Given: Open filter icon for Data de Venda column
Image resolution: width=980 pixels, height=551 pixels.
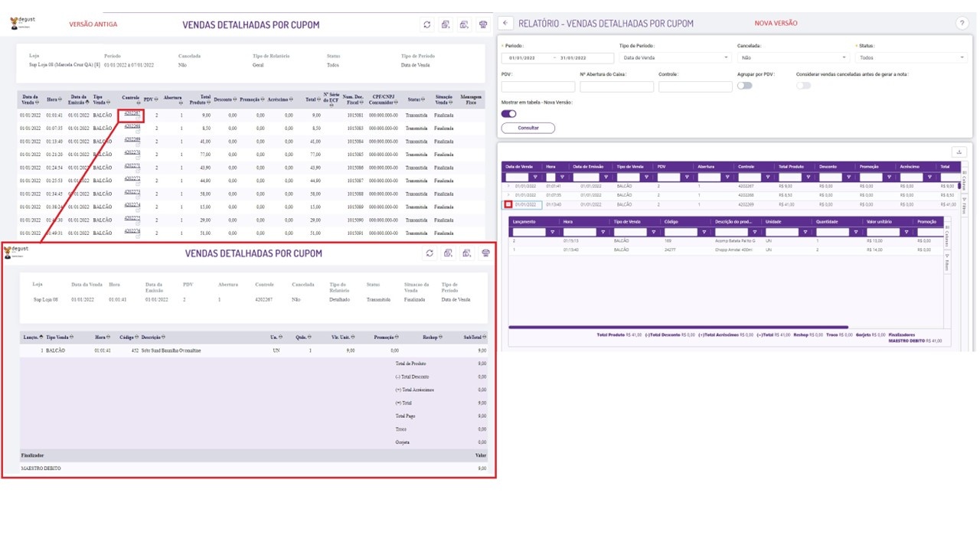Looking at the screenshot, I should tap(534, 178).
